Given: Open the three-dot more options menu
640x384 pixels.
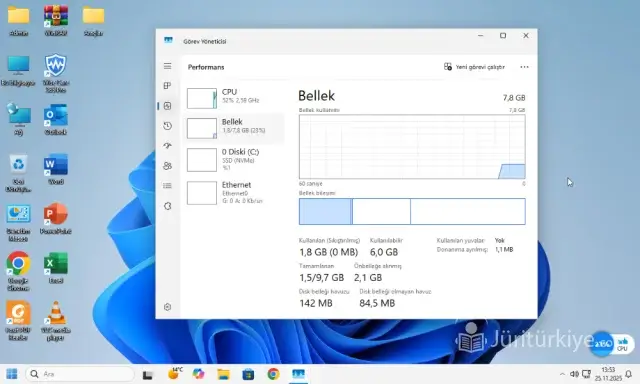Looking at the screenshot, I should tap(524, 67).
